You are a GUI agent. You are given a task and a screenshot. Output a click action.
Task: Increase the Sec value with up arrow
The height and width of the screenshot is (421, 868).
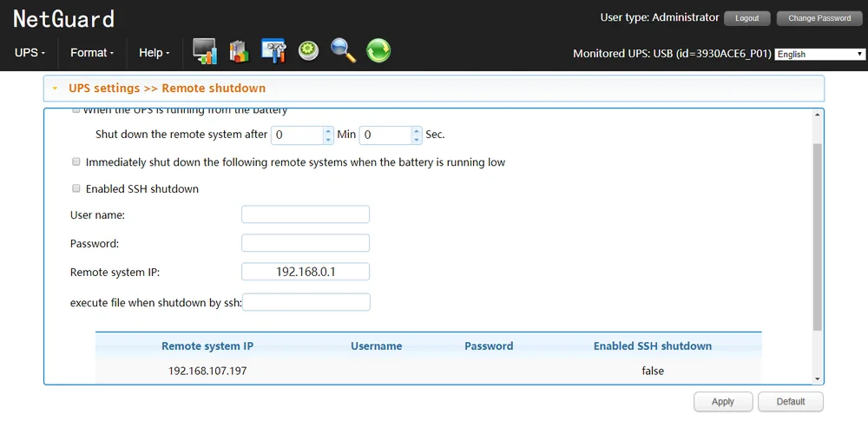[417, 131]
